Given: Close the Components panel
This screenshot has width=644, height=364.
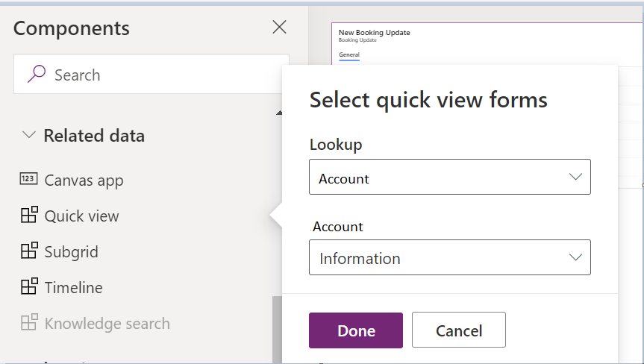Looking at the screenshot, I should click(279, 27).
